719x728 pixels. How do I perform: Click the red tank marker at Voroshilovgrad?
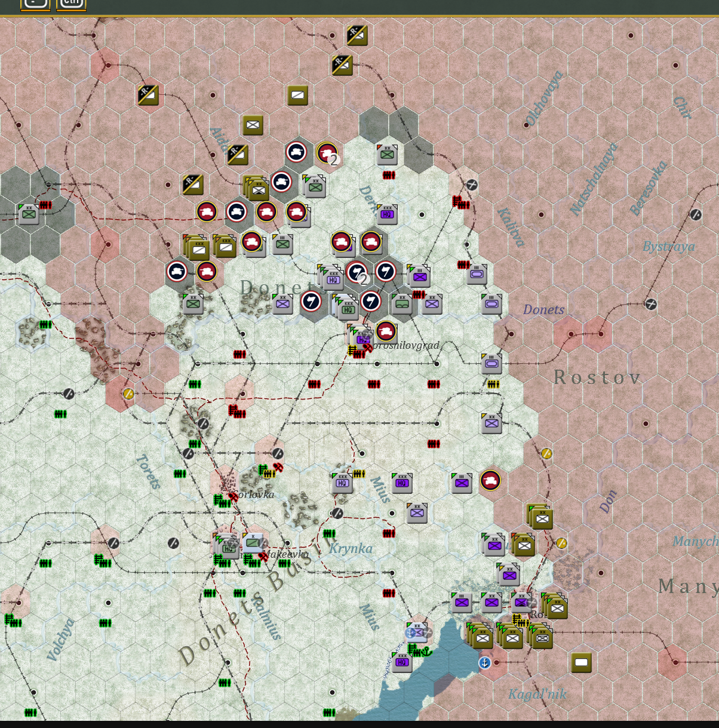[x=386, y=331]
